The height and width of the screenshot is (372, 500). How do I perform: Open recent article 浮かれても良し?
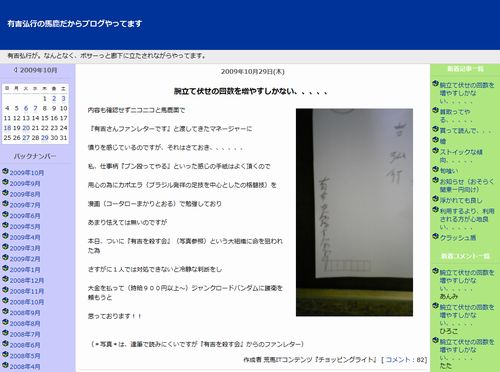pyautogui.click(x=461, y=200)
